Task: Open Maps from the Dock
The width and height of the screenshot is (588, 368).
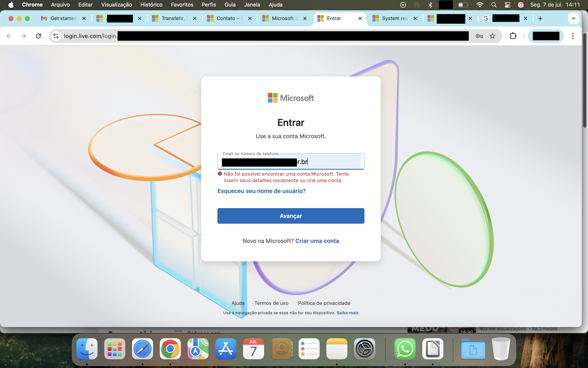Action: [x=198, y=349]
